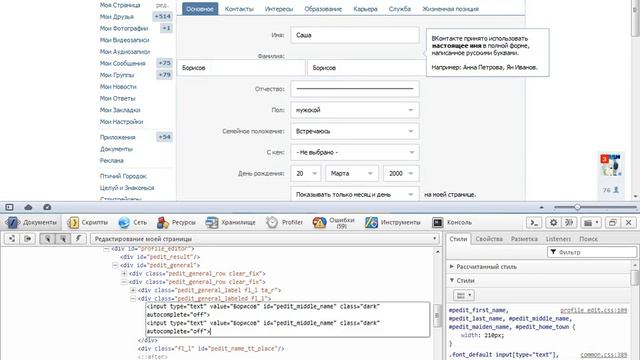The width and height of the screenshot is (640, 360).
Task: Open the Profiler panel
Action: coord(284,222)
